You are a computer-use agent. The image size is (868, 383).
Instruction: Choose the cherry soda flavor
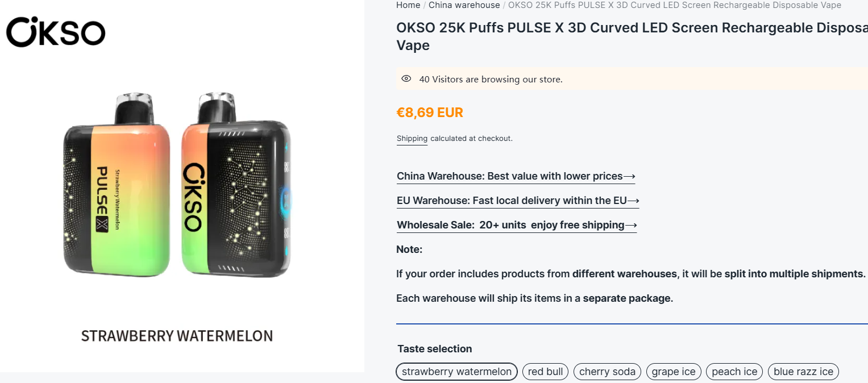pos(607,372)
